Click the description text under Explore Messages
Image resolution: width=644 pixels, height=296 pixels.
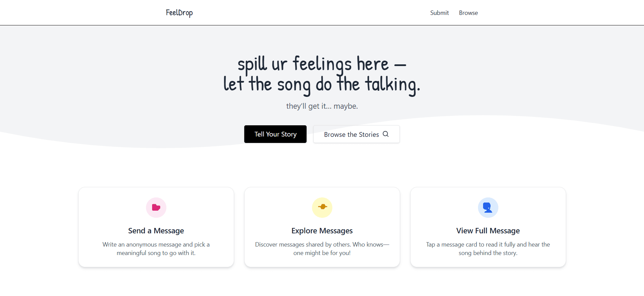322,248
